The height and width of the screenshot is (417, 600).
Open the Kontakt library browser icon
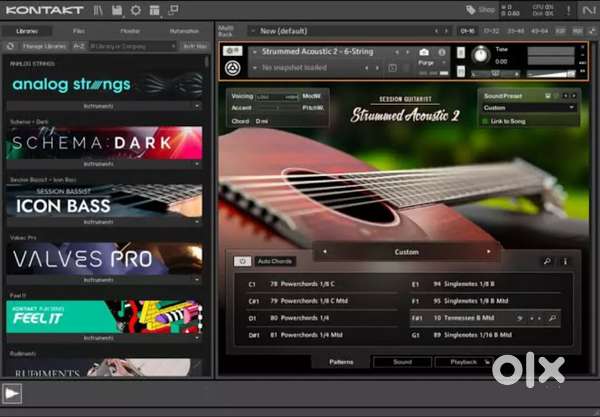tap(98, 10)
